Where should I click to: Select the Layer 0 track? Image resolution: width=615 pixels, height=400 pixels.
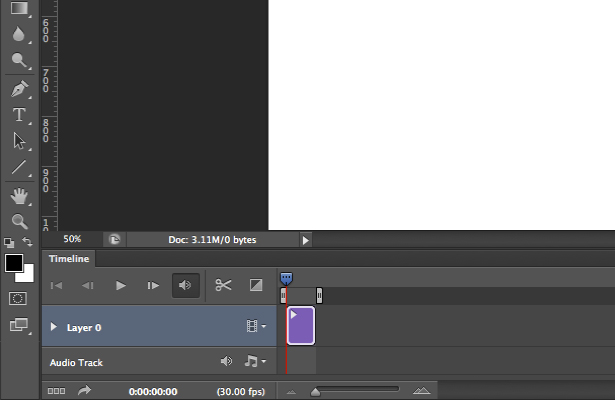coord(159,326)
